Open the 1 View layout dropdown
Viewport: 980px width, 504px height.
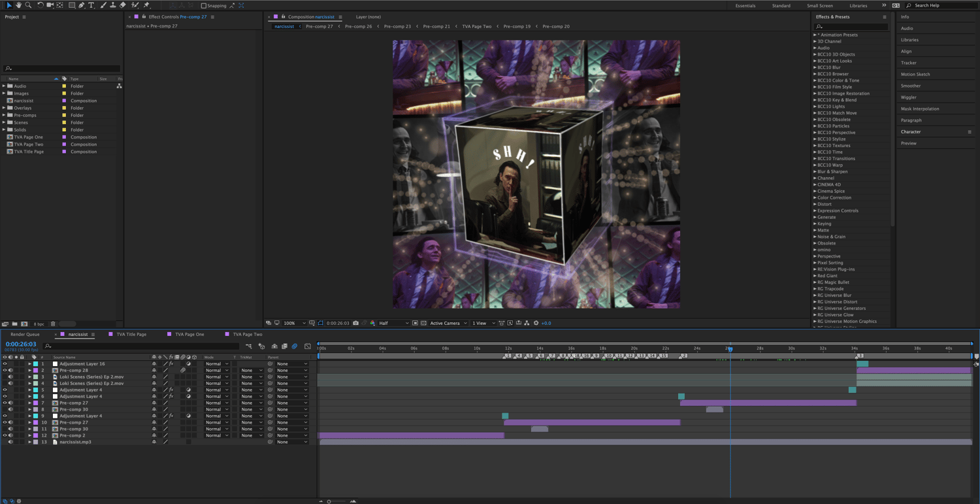pyautogui.click(x=483, y=323)
